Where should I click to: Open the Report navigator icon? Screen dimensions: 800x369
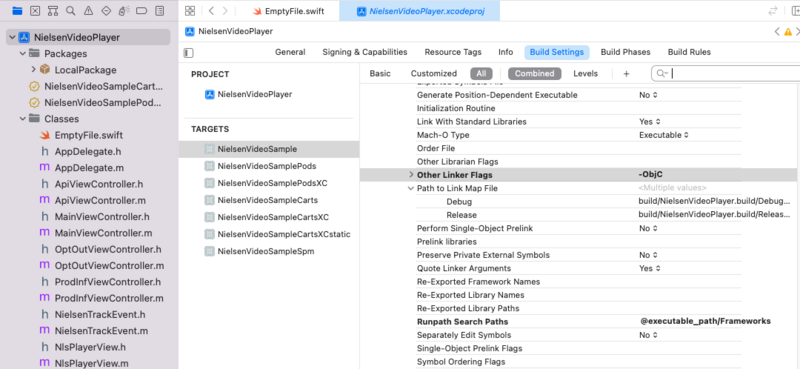(160, 10)
